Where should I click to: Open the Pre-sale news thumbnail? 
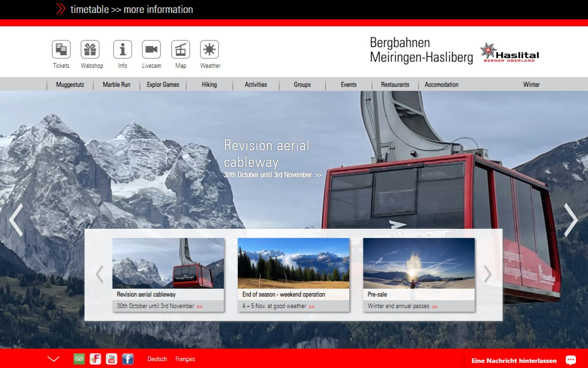tap(419, 264)
